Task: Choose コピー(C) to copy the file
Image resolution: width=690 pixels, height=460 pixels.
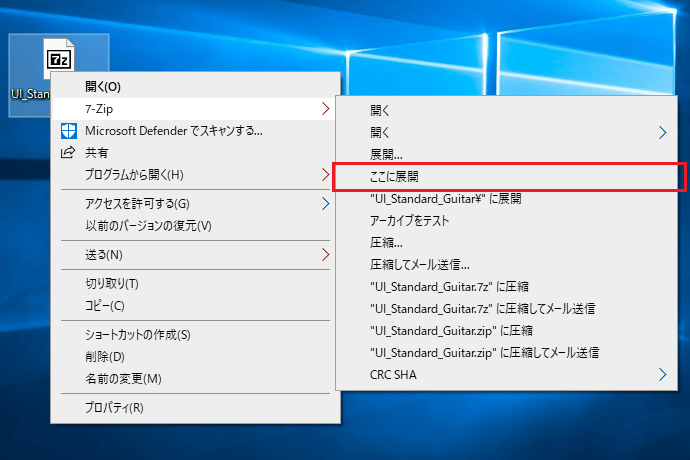Action: 196,305
